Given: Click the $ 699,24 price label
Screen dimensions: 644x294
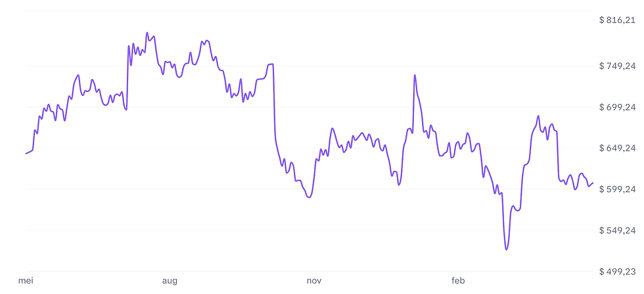Looking at the screenshot, I should (618, 107).
